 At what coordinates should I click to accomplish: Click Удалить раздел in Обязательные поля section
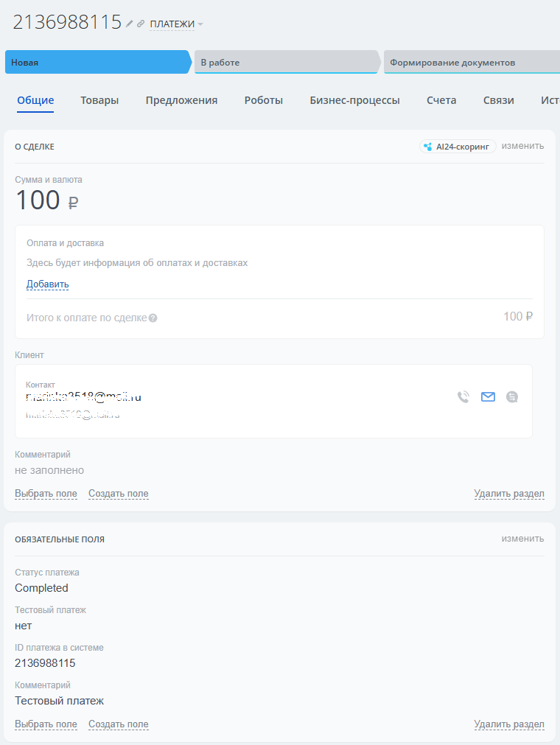(508, 724)
